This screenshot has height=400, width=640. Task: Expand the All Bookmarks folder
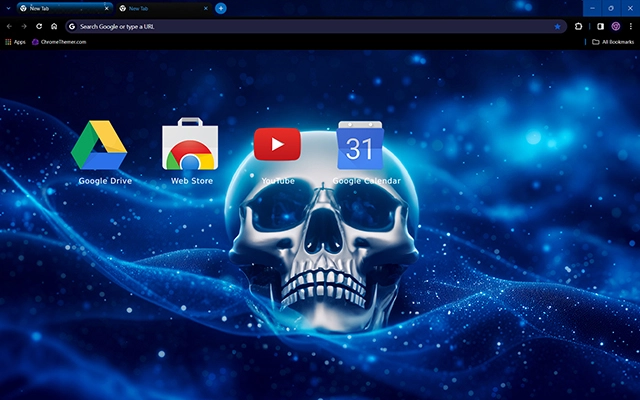[x=613, y=42]
